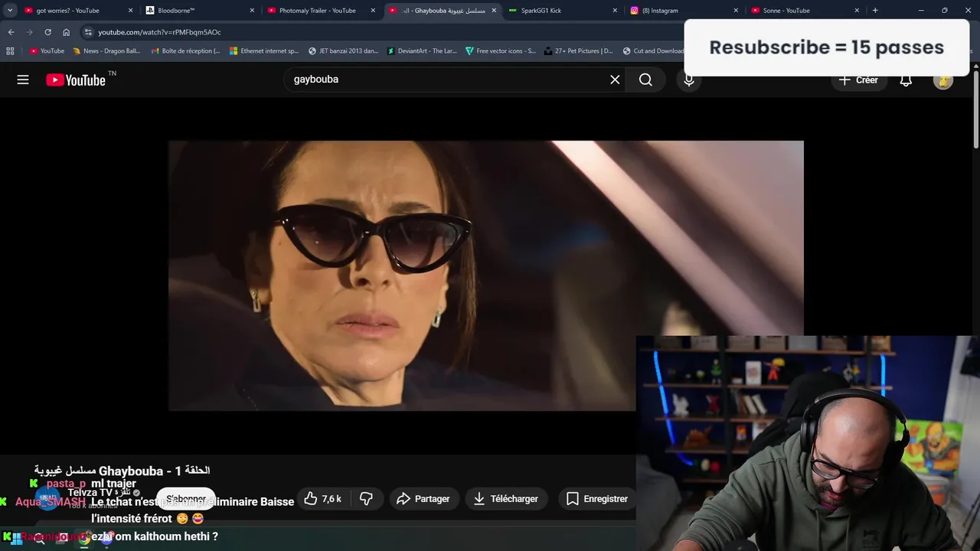Viewport: 980px width, 551px height.
Task: Clear the search text with the X icon
Action: tap(615, 80)
